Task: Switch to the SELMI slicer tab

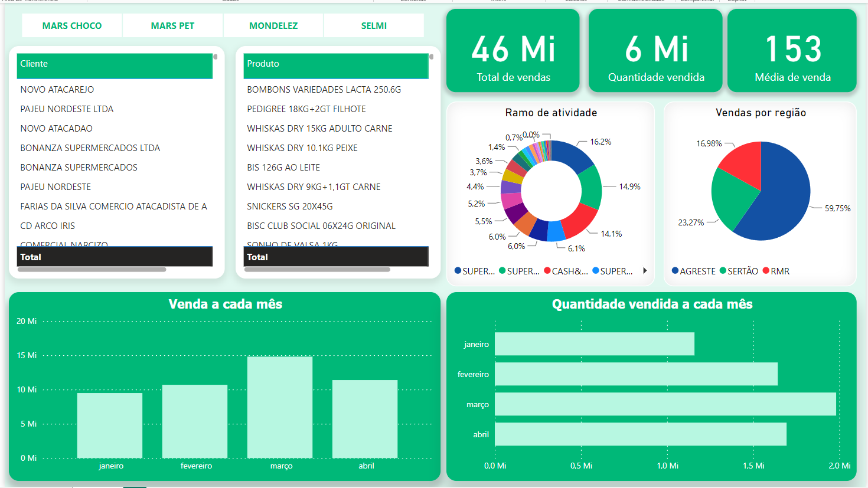Action: click(x=374, y=26)
